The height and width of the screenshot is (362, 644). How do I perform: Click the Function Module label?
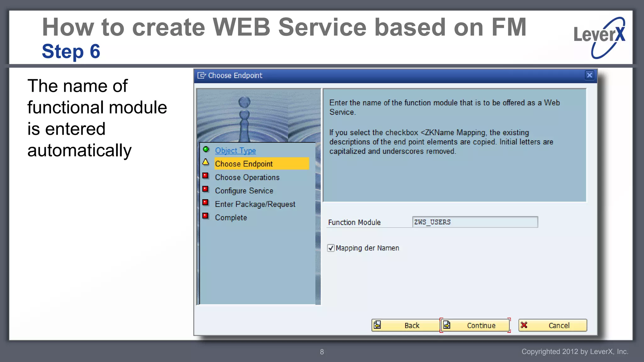(354, 222)
